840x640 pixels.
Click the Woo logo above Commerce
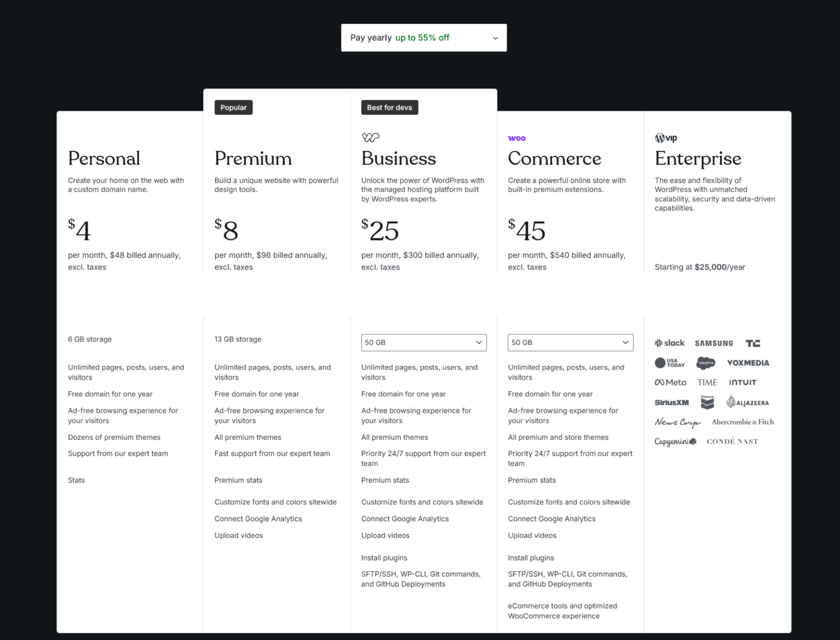pos(516,138)
